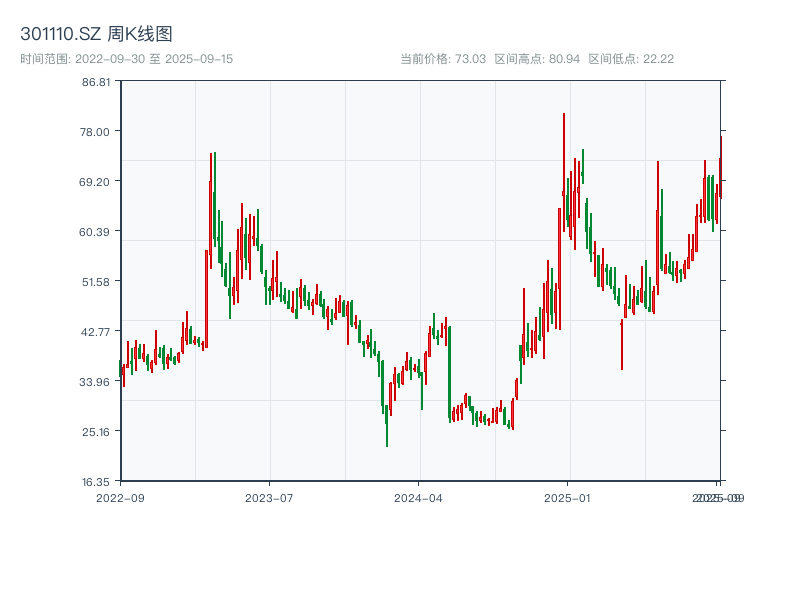
Task: Click the chart title 301110.SZ 周K线图
Action: [x=96, y=31]
